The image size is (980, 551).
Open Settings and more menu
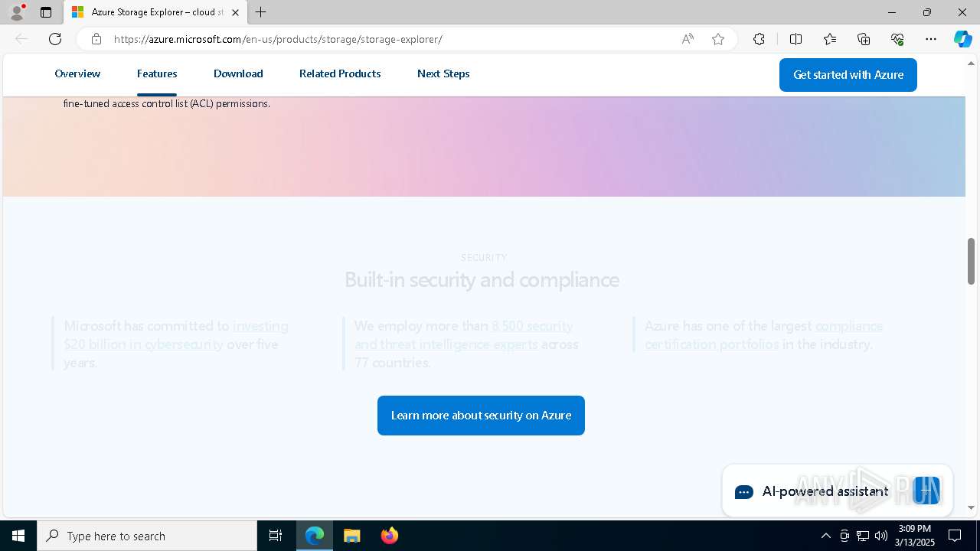click(931, 39)
